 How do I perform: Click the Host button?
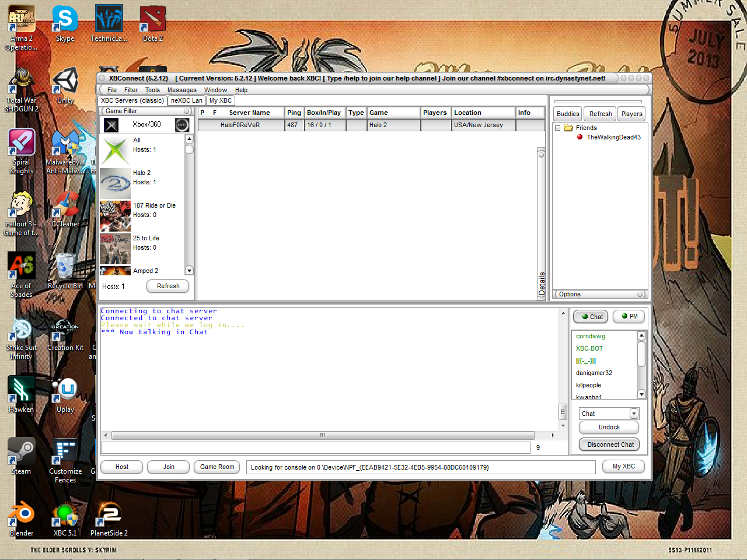coord(122,467)
